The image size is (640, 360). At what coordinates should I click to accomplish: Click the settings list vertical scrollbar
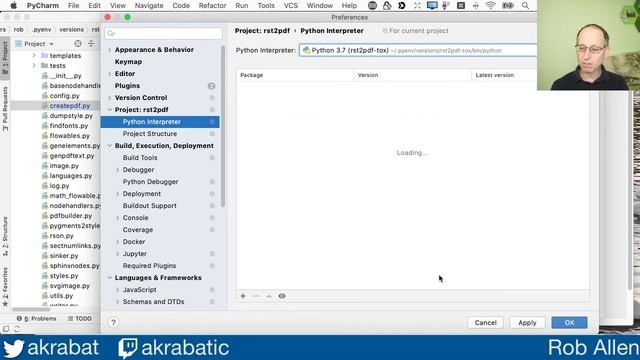tap(223, 127)
